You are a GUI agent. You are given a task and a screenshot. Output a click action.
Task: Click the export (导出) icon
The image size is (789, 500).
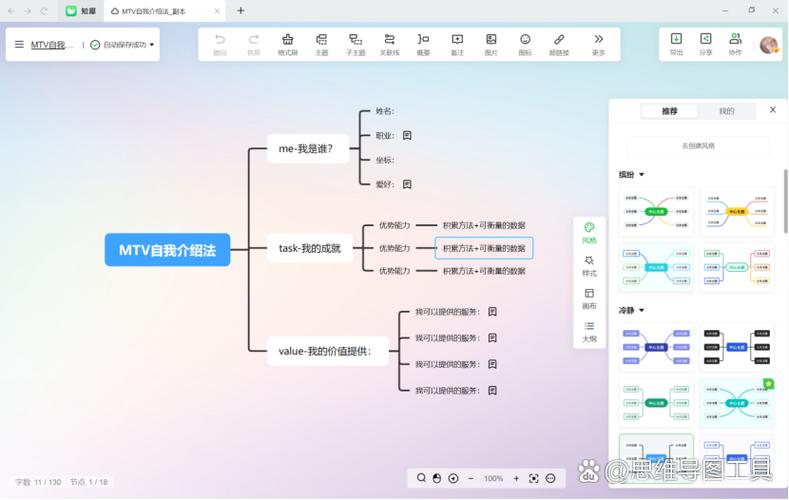coord(676,39)
